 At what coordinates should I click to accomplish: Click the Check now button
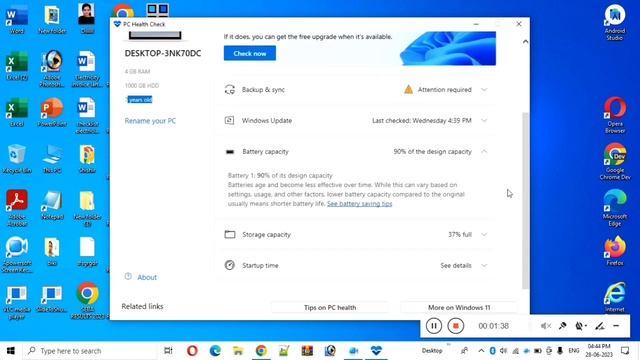(x=250, y=53)
